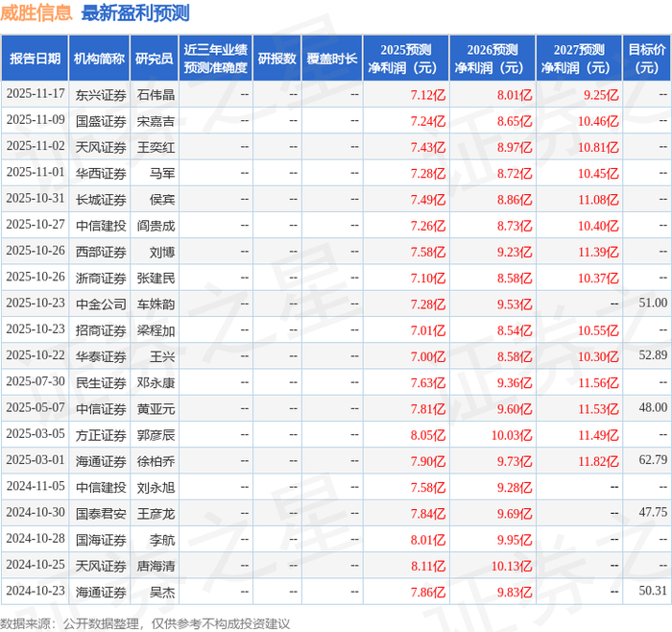Click analyst name 唐海清
This screenshot has width=672, height=632.
156,566
